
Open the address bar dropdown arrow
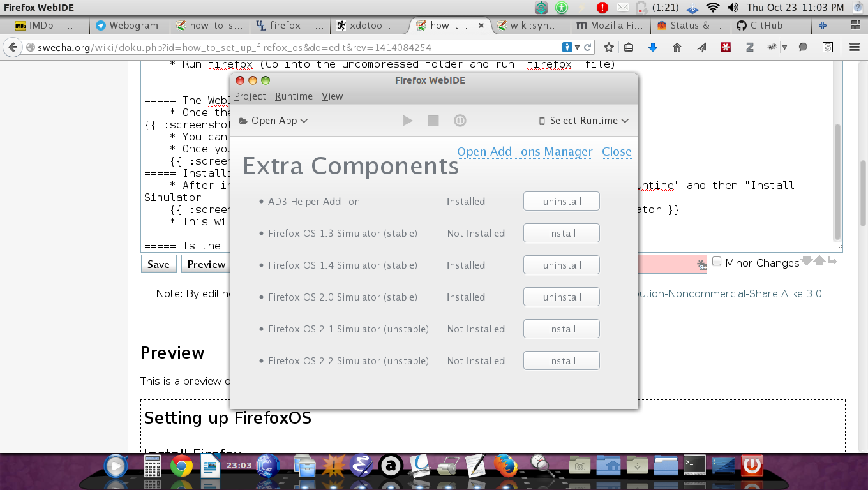pyautogui.click(x=578, y=47)
